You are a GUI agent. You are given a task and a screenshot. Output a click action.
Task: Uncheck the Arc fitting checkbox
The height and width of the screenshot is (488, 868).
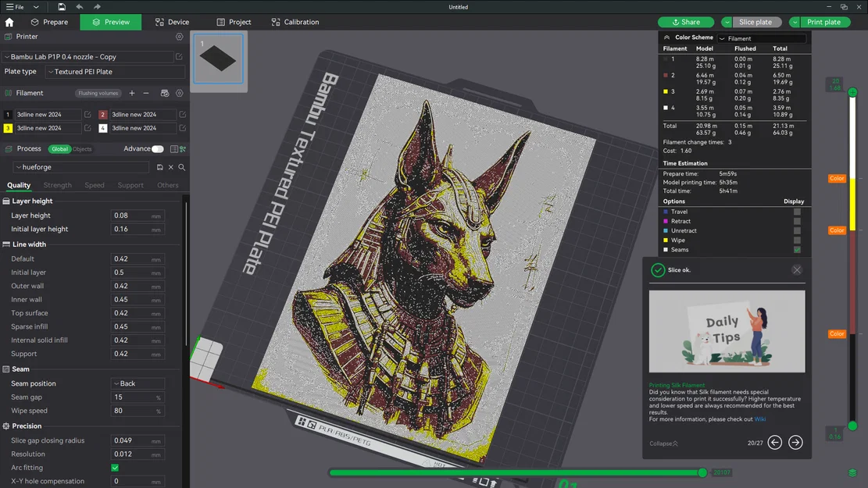[115, 468]
